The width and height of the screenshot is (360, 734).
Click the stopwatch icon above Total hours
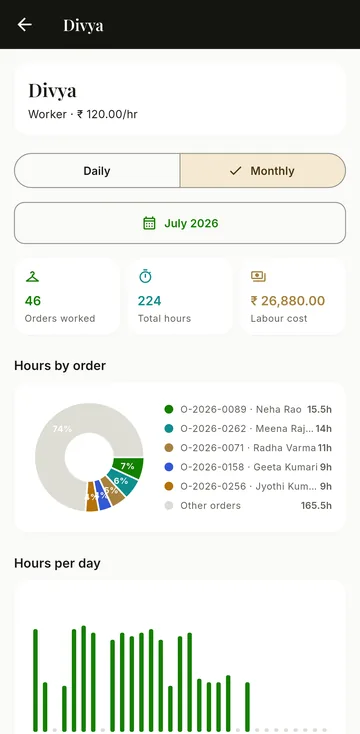pos(145,276)
